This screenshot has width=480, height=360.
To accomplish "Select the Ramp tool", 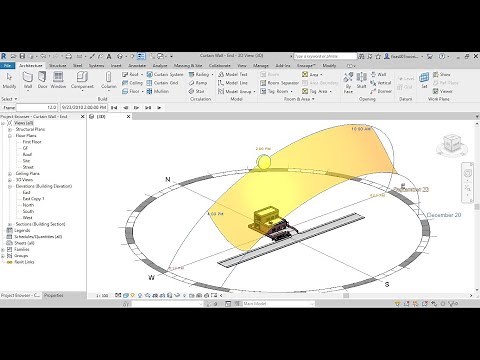I will (x=198, y=83).
